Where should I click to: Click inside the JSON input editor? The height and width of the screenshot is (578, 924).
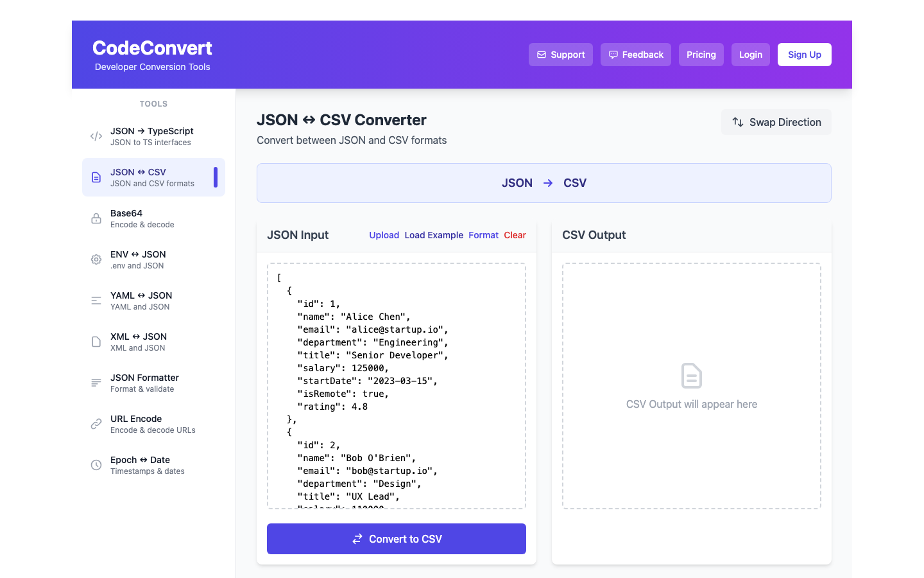pos(396,385)
